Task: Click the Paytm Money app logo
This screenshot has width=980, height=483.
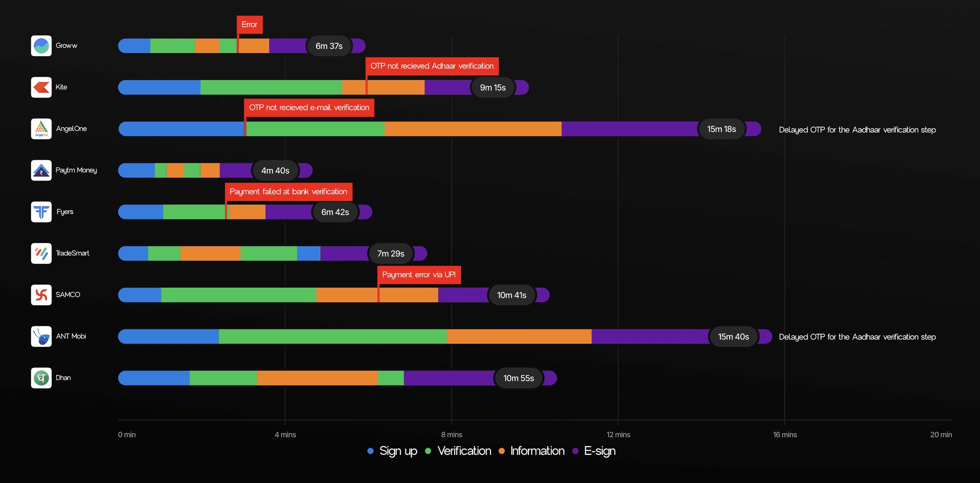Action: (41, 170)
